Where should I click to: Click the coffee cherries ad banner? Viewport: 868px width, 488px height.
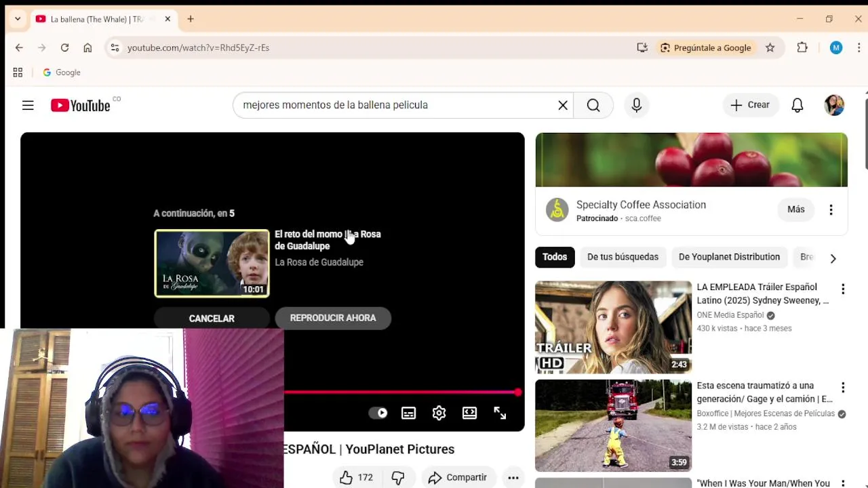click(x=691, y=160)
